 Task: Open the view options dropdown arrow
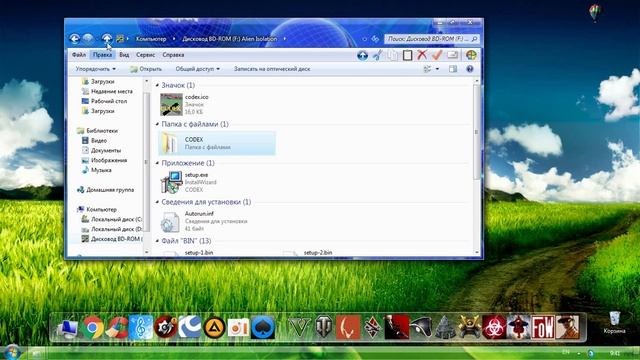click(x=437, y=69)
